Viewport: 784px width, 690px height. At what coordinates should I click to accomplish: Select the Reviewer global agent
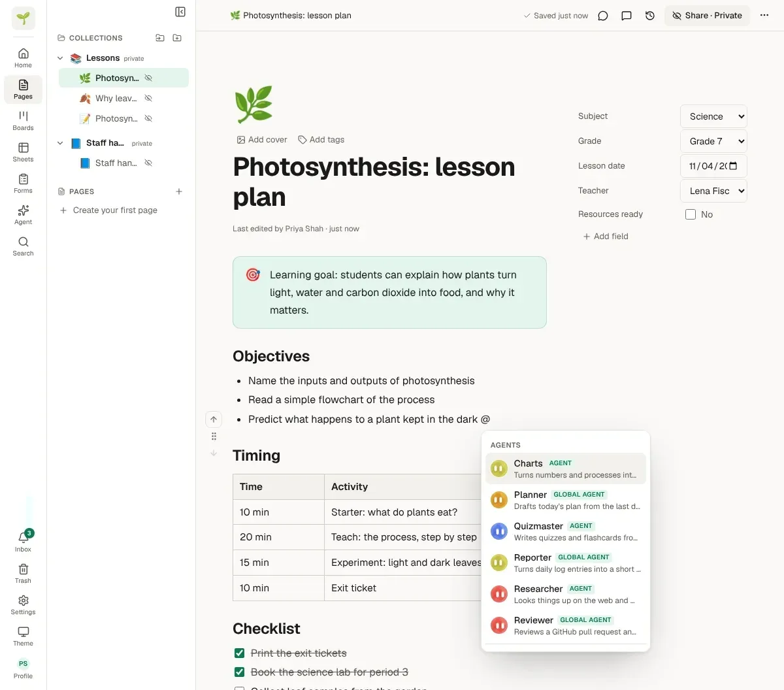coord(566,625)
